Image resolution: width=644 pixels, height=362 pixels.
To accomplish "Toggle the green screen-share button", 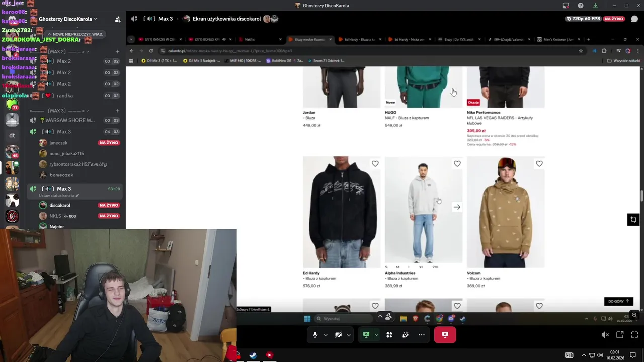I will coord(366,335).
